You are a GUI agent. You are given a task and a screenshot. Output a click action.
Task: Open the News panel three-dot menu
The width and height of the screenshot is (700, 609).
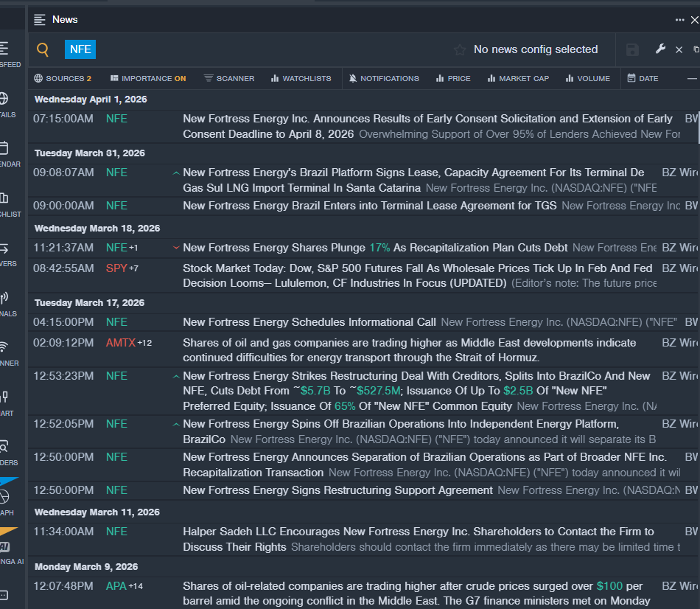coord(680,20)
